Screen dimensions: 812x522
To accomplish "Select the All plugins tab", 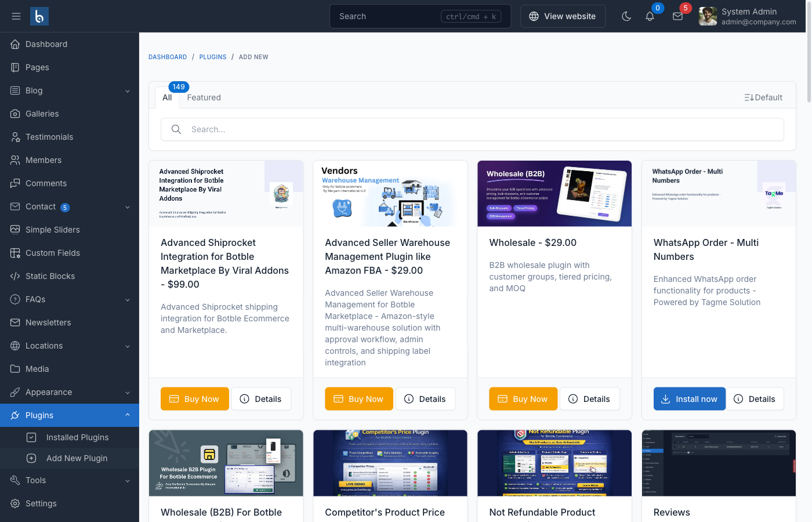I will [167, 97].
